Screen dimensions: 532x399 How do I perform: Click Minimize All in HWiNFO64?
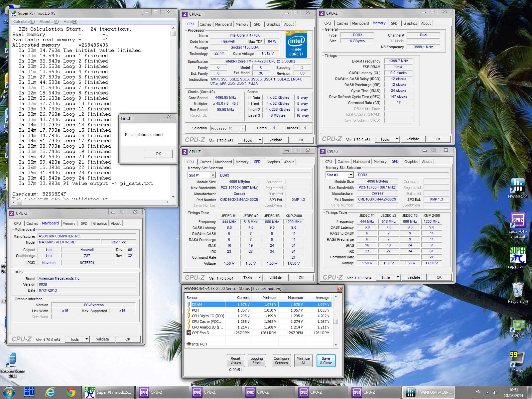[303, 361]
